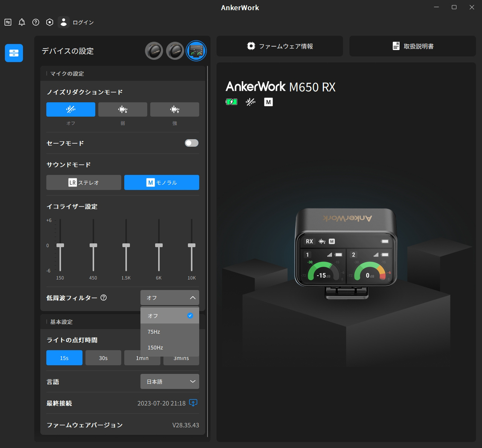
Task: Click the 450 Hz equalizer slider handle
Action: click(93, 245)
